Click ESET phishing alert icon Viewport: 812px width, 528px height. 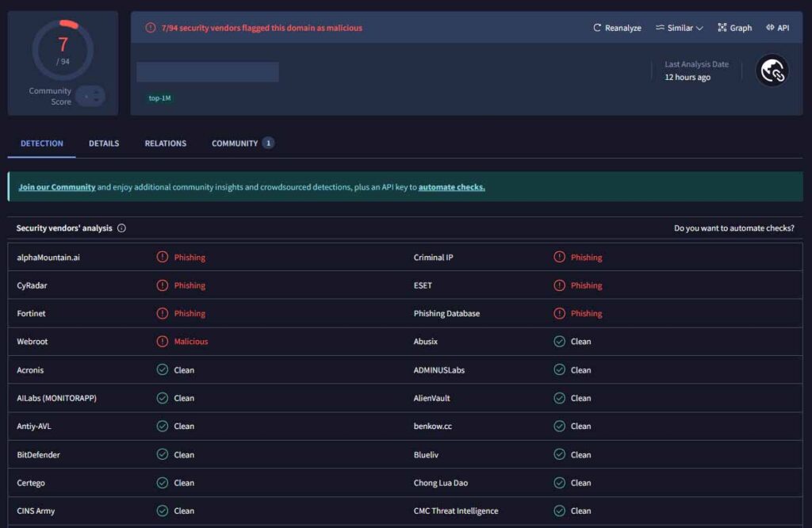click(x=559, y=285)
